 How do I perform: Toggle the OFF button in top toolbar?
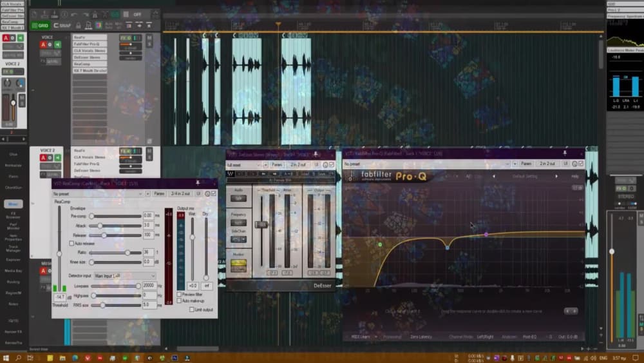(x=137, y=14)
